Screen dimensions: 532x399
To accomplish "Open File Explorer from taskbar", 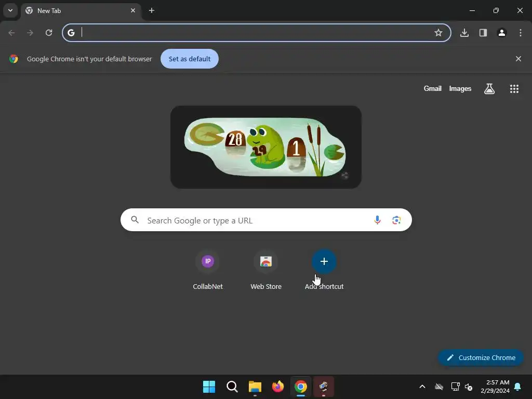I will tap(255, 387).
